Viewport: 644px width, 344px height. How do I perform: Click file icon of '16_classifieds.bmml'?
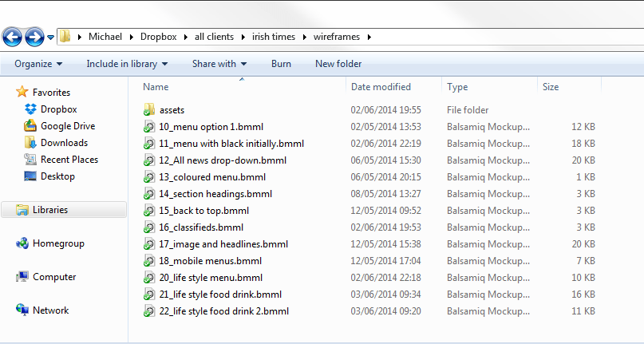pos(148,227)
